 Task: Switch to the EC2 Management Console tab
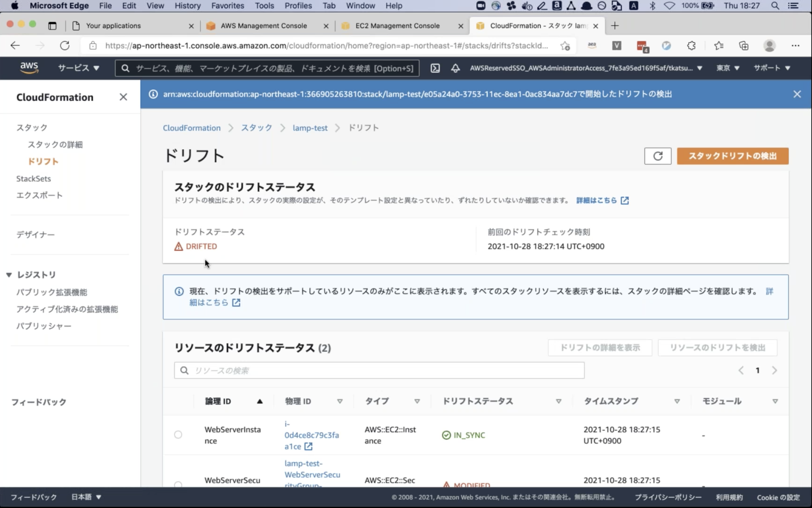pos(397,26)
